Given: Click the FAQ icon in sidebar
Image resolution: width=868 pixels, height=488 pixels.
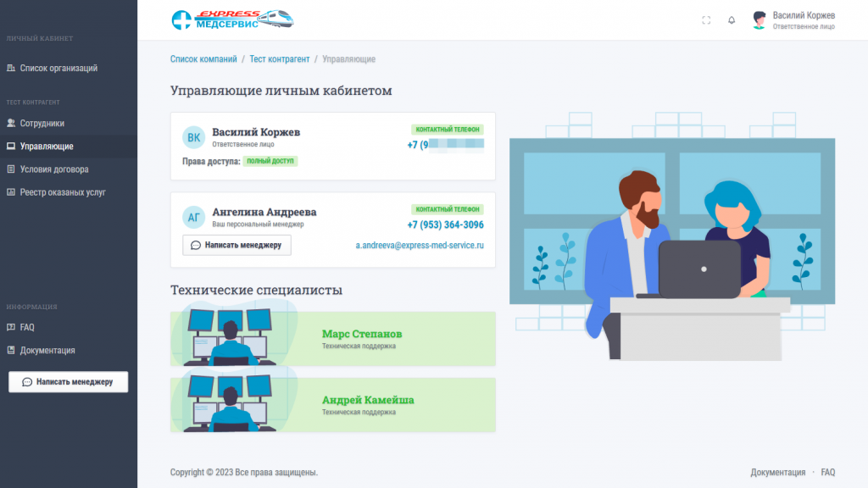Looking at the screenshot, I should point(11,327).
